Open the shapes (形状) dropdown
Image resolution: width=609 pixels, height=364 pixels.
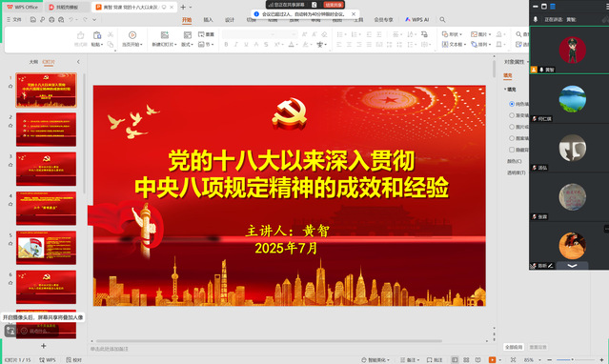pyautogui.click(x=452, y=34)
